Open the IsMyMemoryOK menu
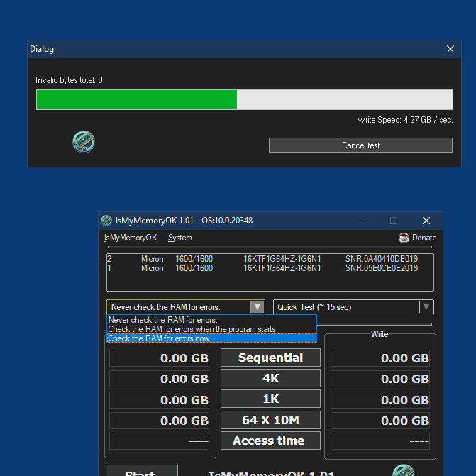 coord(131,238)
